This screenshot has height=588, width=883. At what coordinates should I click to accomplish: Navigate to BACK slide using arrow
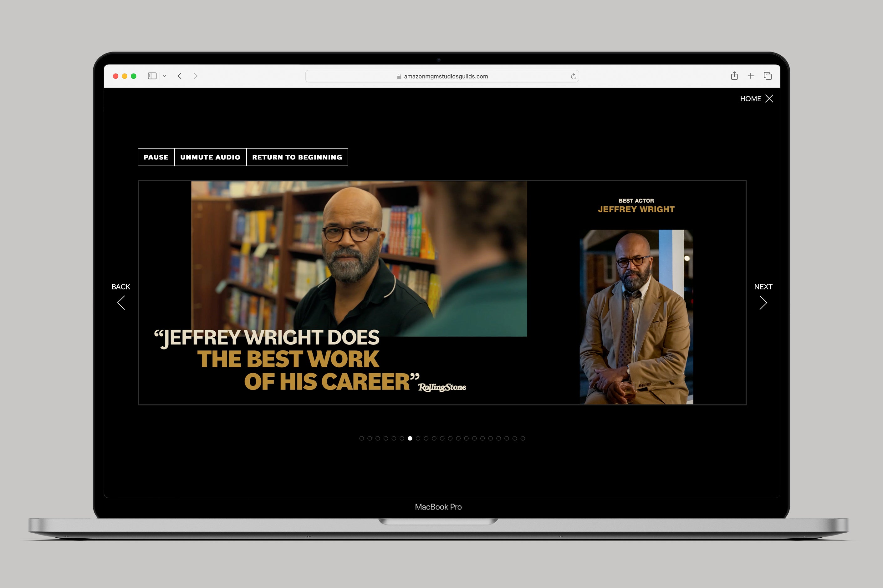[121, 302]
